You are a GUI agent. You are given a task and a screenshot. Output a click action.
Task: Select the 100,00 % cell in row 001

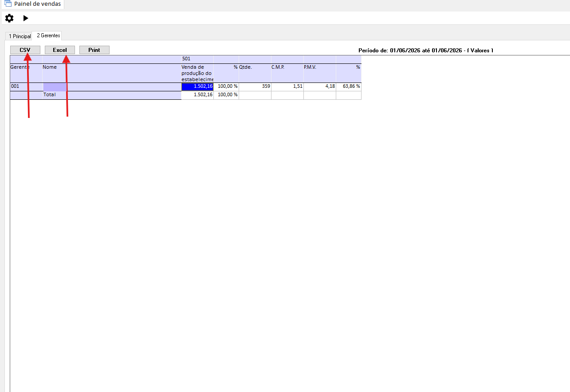click(x=226, y=86)
